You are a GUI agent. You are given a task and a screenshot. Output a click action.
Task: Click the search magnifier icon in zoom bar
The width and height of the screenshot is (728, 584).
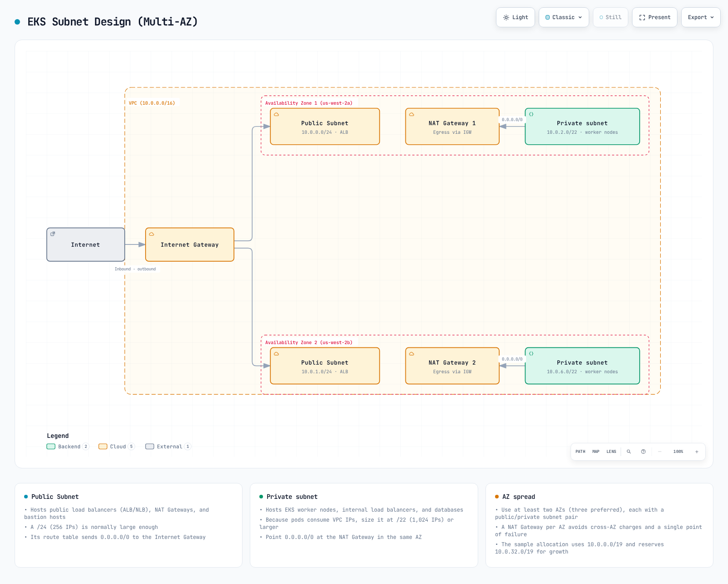click(629, 452)
